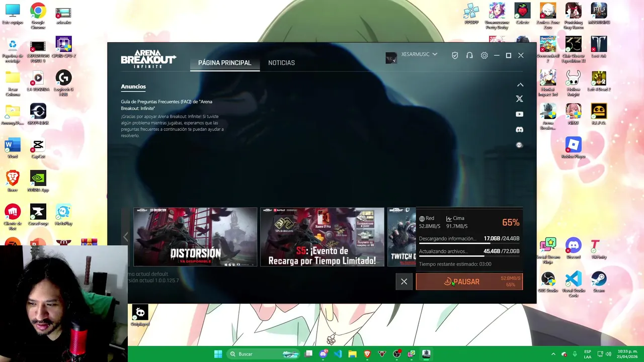644x362 pixels.
Task: Open Steam desktop shortcut
Action: [x=599, y=282]
